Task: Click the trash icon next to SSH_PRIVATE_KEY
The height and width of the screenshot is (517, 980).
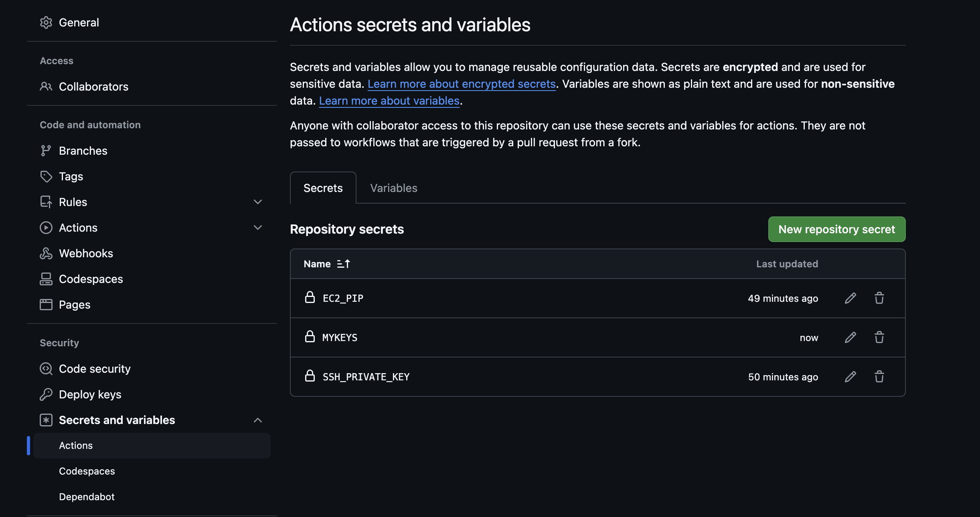Action: click(x=879, y=377)
